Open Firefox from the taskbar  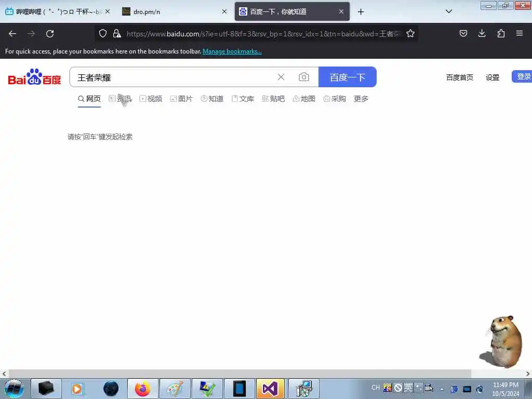(x=142, y=389)
